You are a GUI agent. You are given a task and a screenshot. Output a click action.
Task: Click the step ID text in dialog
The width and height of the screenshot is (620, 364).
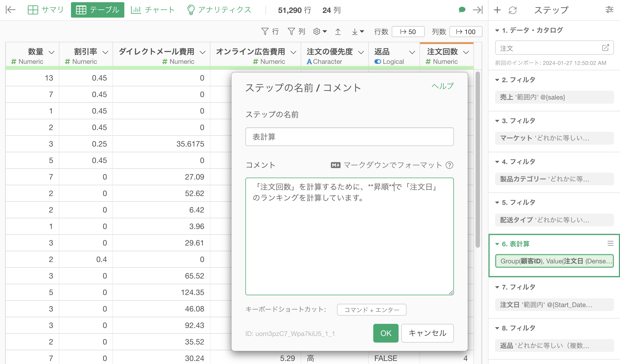tap(290, 334)
